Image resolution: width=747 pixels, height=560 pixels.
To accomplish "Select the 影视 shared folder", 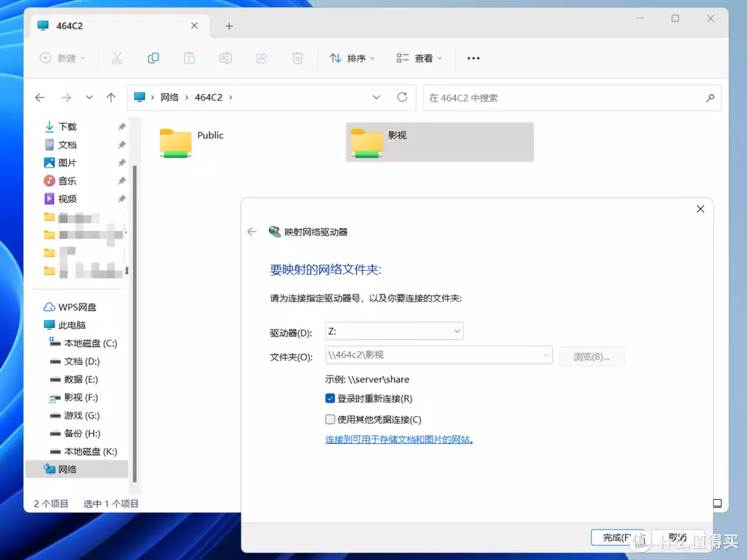I will pyautogui.click(x=439, y=142).
